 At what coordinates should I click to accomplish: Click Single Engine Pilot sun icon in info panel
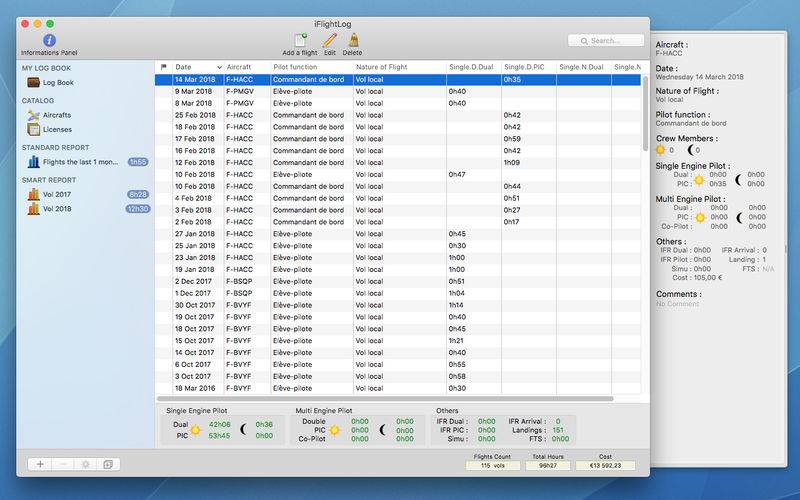pos(699,180)
